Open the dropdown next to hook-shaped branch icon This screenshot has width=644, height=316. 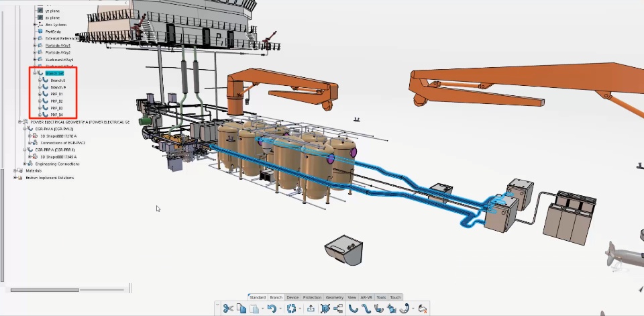coord(413,309)
